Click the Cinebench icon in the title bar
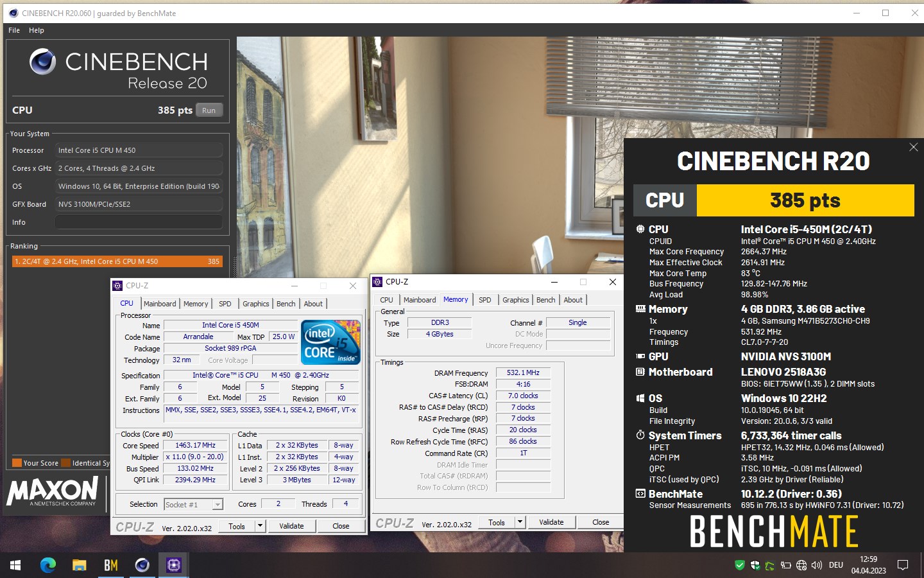This screenshot has height=578, width=924. 13,13
